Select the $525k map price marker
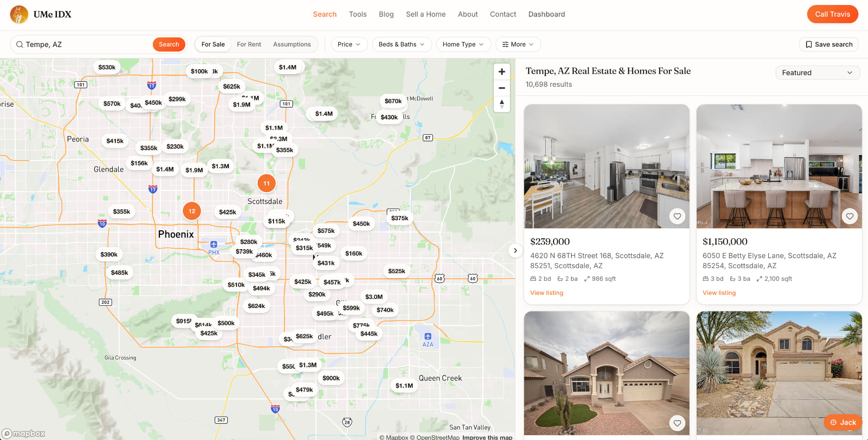Image resolution: width=868 pixels, height=440 pixels. (x=396, y=271)
